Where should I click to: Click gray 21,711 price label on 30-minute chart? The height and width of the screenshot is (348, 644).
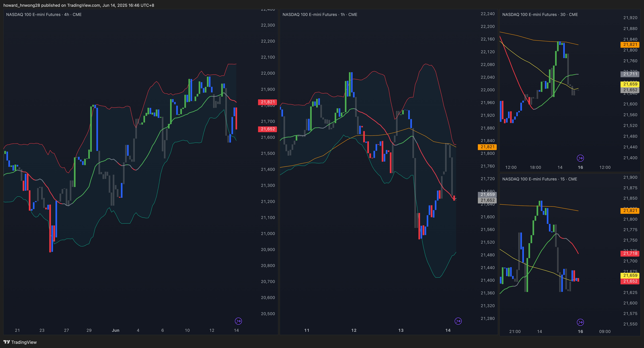[x=630, y=74]
